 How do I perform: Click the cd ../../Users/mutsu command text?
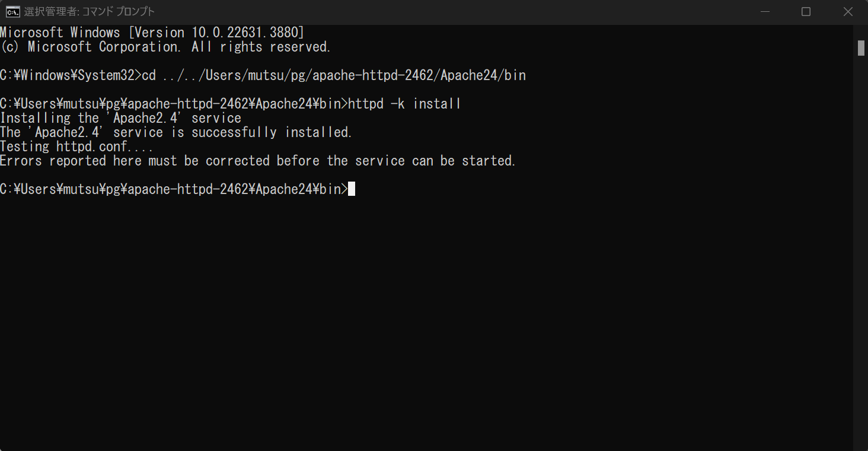(334, 75)
